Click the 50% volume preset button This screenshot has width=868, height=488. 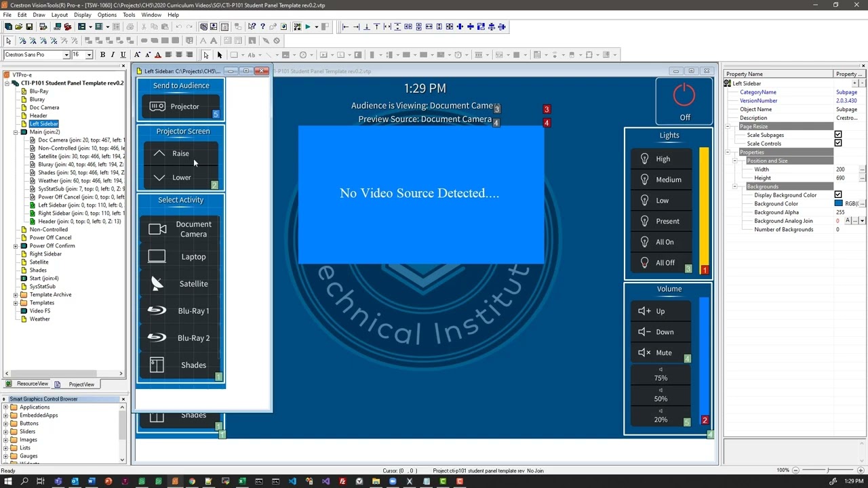(x=660, y=395)
